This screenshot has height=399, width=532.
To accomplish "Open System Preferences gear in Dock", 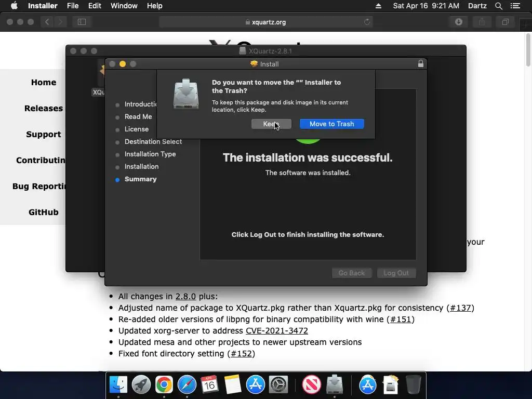I will click(278, 385).
